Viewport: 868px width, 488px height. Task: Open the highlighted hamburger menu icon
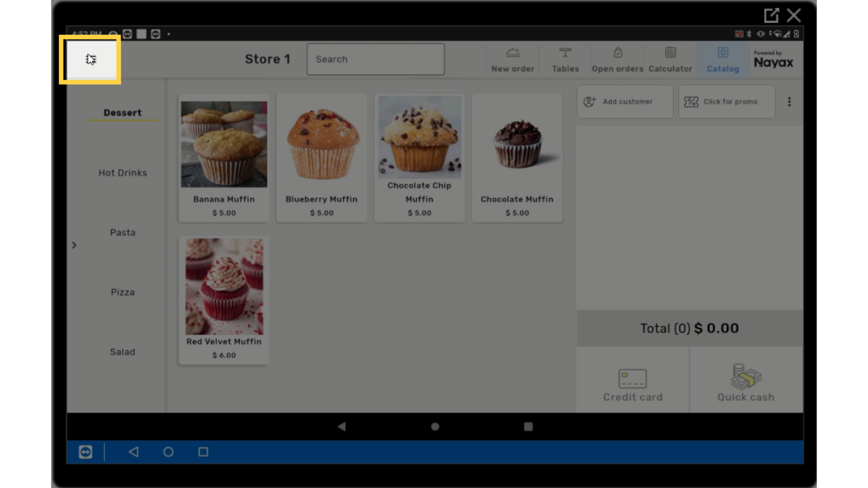[90, 59]
